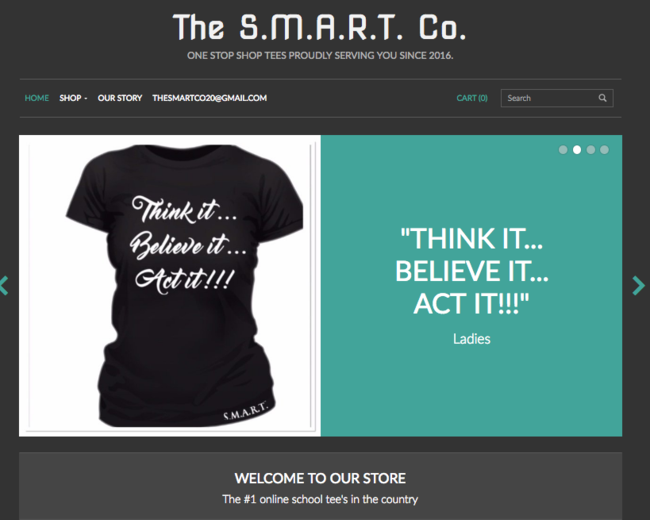The height and width of the screenshot is (520, 650).
Task: Select the second slideshow dot
Action: pyautogui.click(x=577, y=150)
